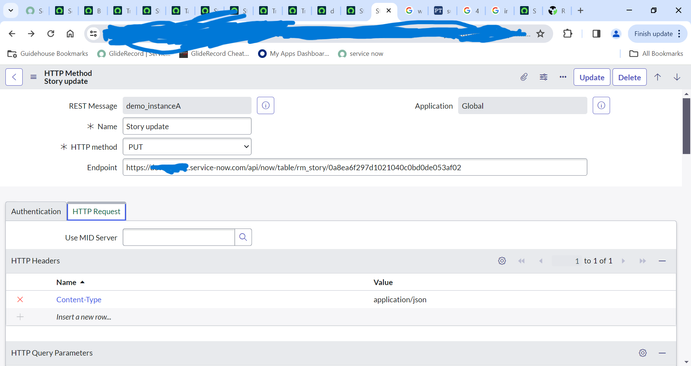
Task: Go to previous record with up arrow
Action: tap(657, 77)
